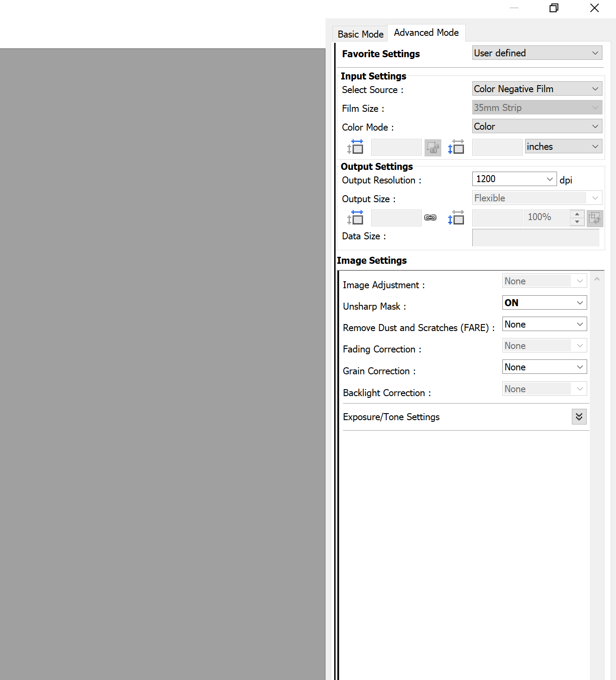Restore down the window
The height and width of the screenshot is (680, 616).
click(554, 8)
